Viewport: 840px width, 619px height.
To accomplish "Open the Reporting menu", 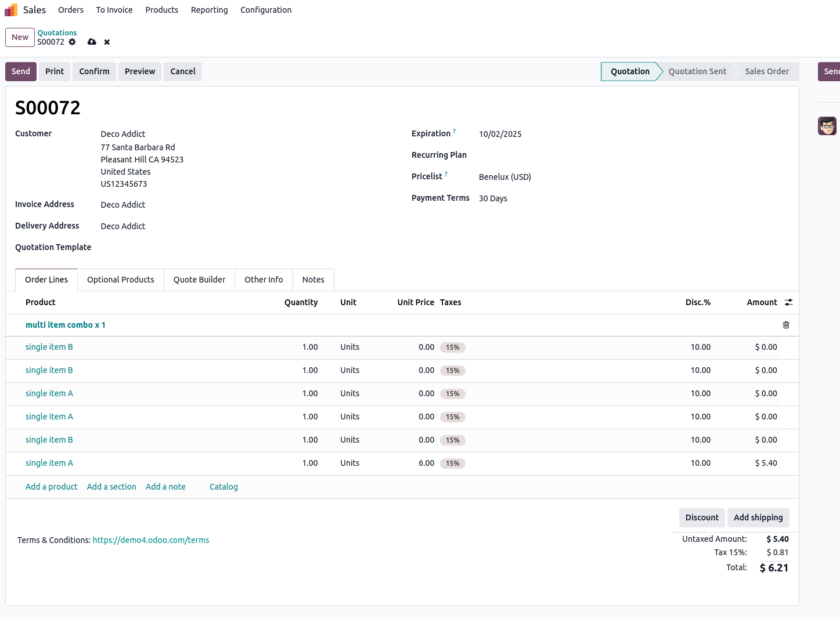I will pyautogui.click(x=209, y=10).
